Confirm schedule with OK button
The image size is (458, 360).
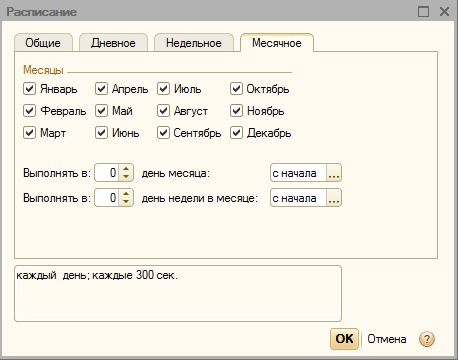click(344, 339)
